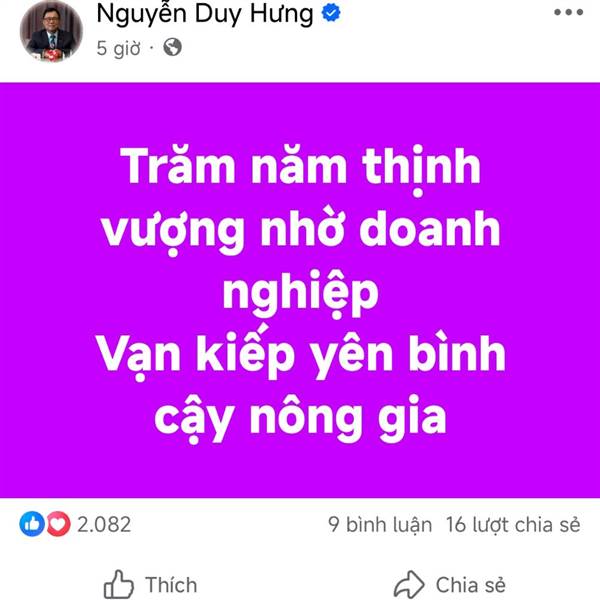Image resolution: width=600 pixels, height=600 pixels.
Task: Click the share arrow icon
Action: tap(409, 584)
